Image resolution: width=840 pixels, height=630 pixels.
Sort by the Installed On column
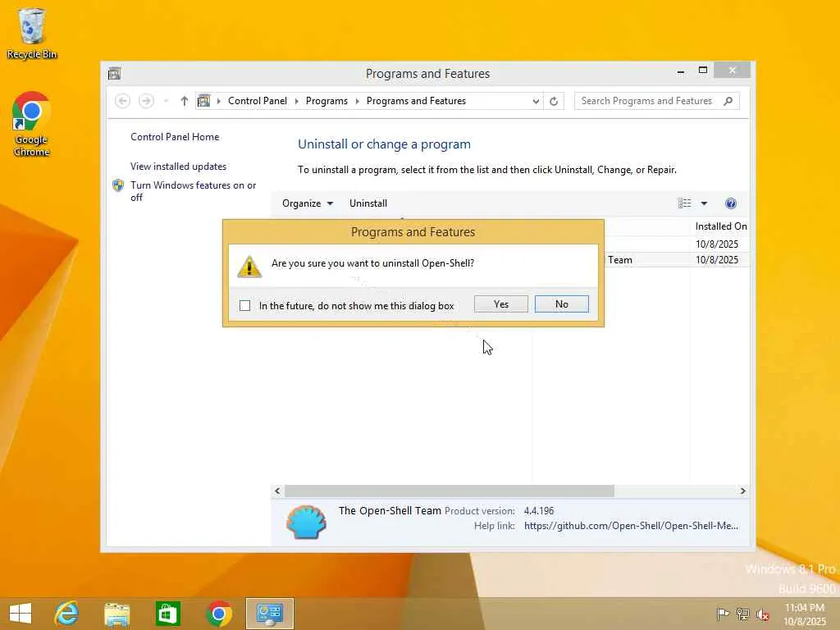(720, 226)
